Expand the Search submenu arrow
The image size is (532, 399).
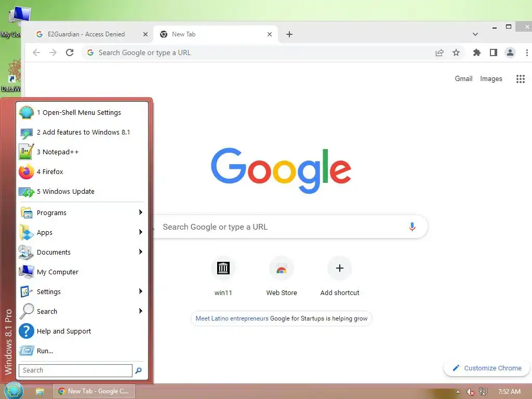pyautogui.click(x=140, y=311)
